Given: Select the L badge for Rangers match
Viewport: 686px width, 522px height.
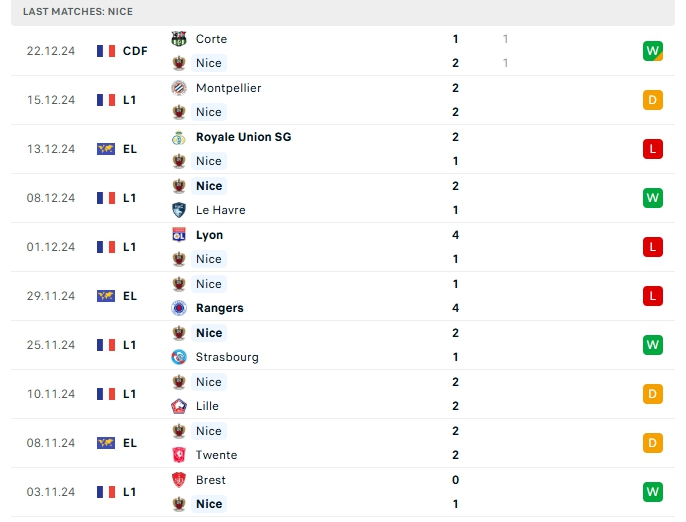Looking at the screenshot, I should [653, 296].
